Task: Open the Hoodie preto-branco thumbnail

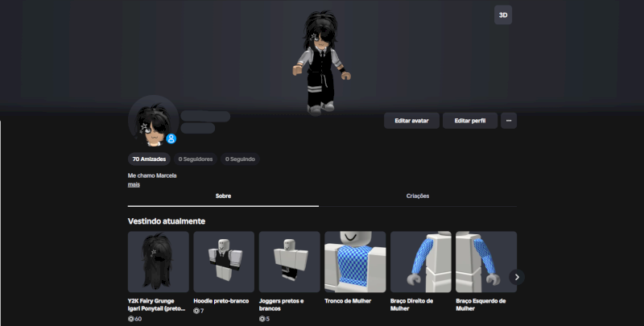Action: tap(224, 262)
